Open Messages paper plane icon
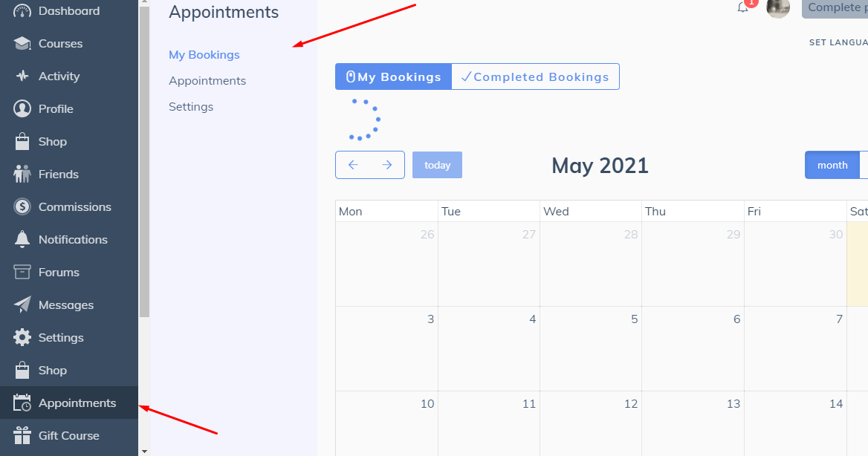This screenshot has height=456, width=868. pyautogui.click(x=22, y=304)
